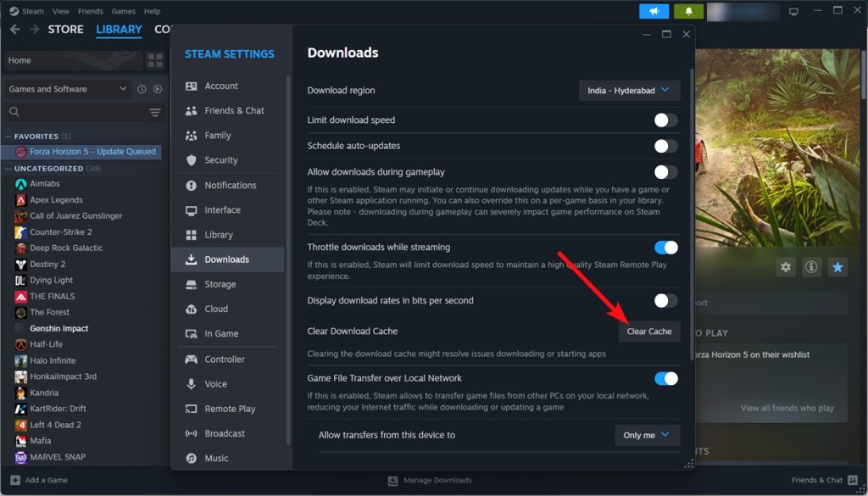The height and width of the screenshot is (496, 868).
Task: Click the green notifications bell icon
Action: (x=688, y=11)
